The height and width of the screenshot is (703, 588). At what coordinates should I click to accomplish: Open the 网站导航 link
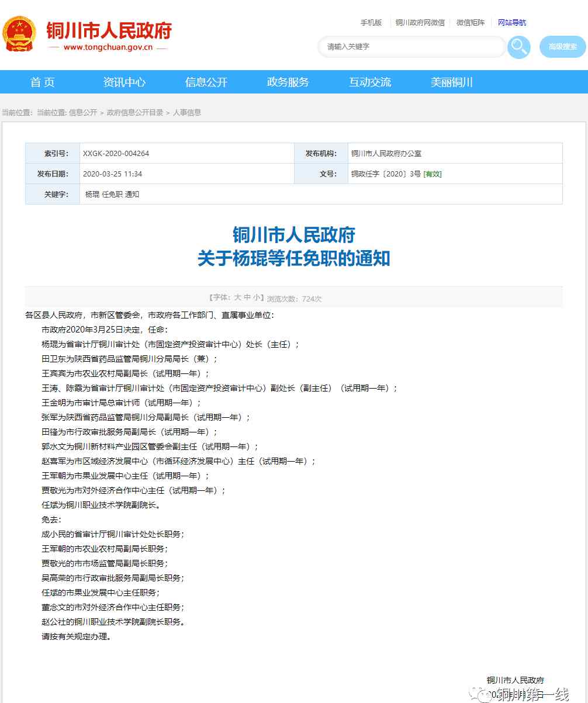(x=511, y=23)
